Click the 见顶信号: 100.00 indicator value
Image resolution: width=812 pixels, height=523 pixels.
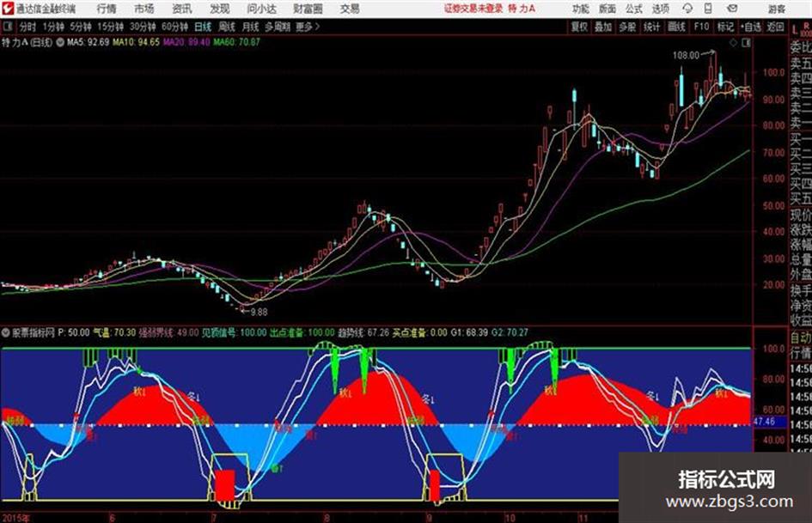[x=234, y=332]
